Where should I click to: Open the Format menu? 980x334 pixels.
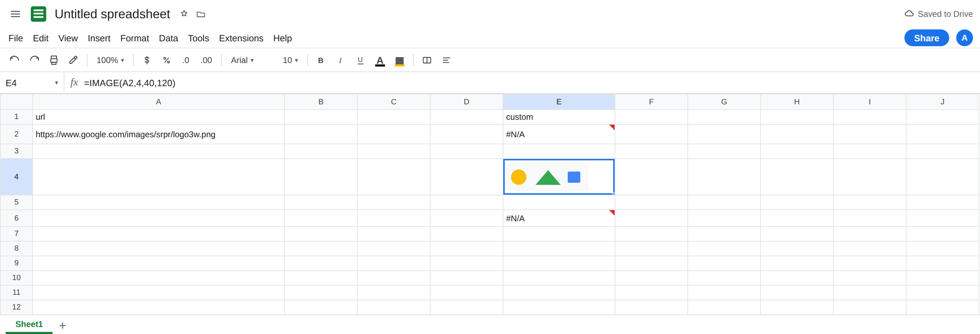coord(135,39)
